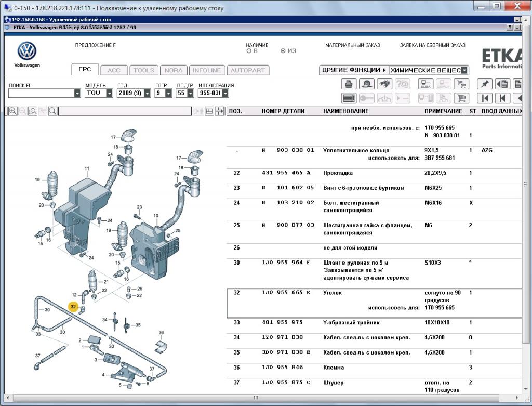Click the grayed-out DEPOT icon
Viewport: 532px width, 406px height.
[x=444, y=84]
